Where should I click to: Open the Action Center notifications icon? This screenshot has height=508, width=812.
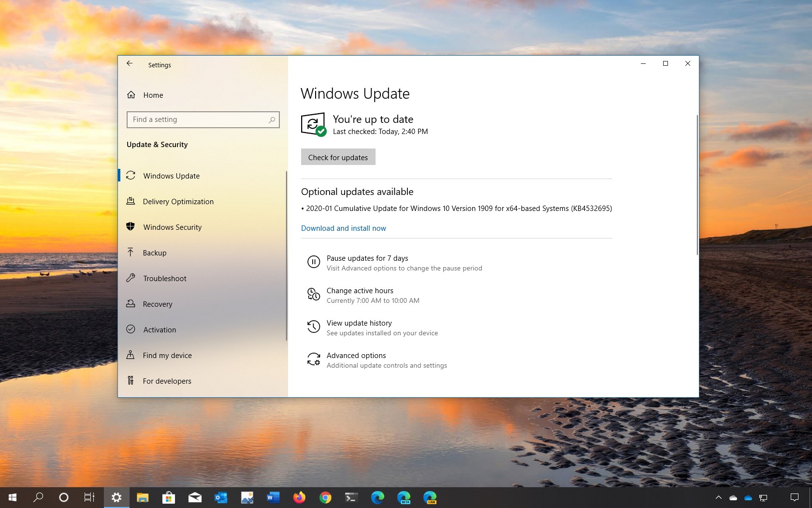pos(794,497)
